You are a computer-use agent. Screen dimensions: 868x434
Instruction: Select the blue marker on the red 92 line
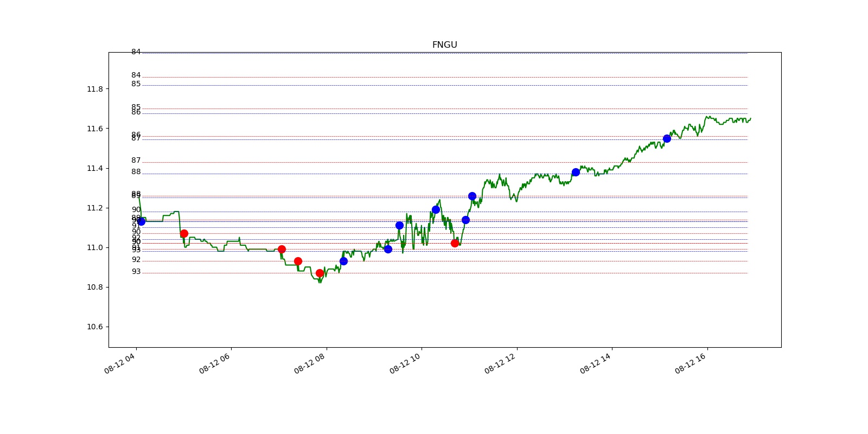(x=343, y=261)
